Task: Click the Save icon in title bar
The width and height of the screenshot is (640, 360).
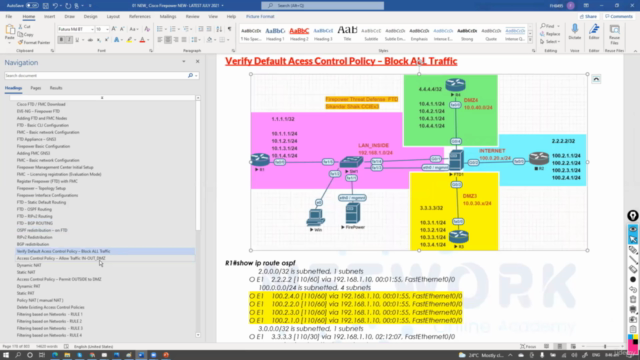Action: coord(45,6)
